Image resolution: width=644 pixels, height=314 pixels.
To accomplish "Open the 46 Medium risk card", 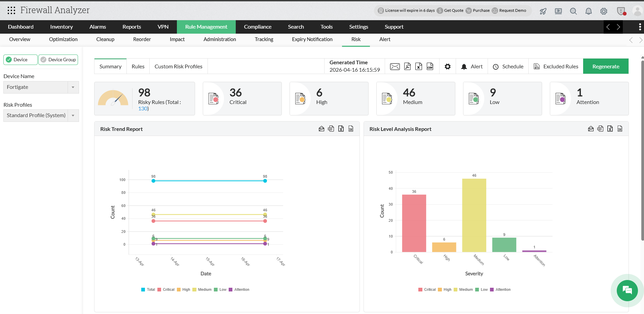I will point(416,99).
